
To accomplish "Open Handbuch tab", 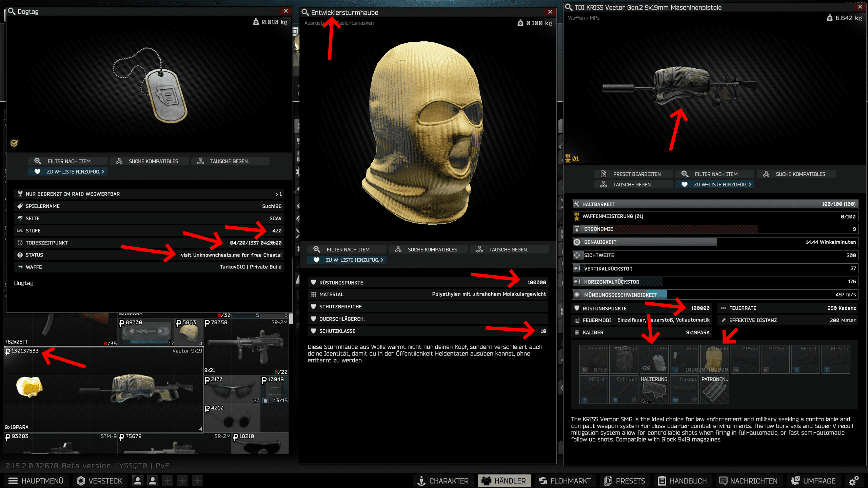I will (x=683, y=481).
